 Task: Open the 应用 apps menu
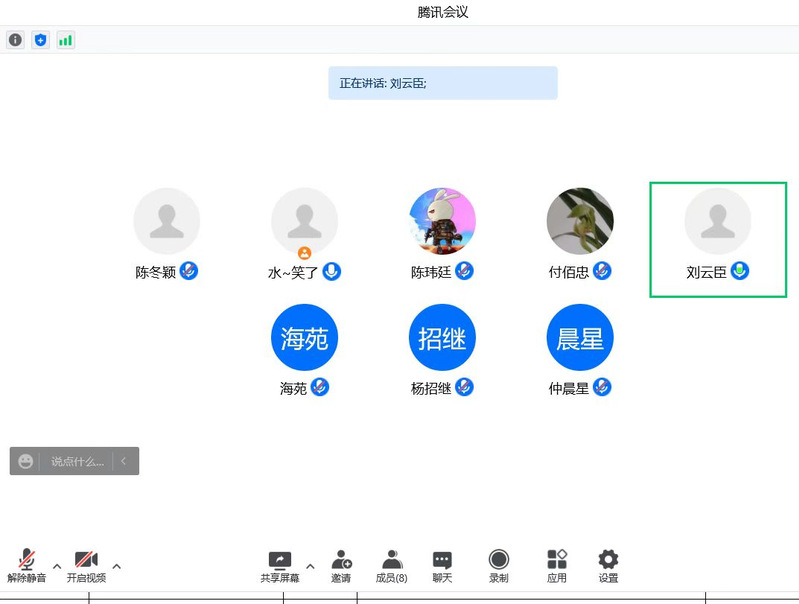click(557, 567)
